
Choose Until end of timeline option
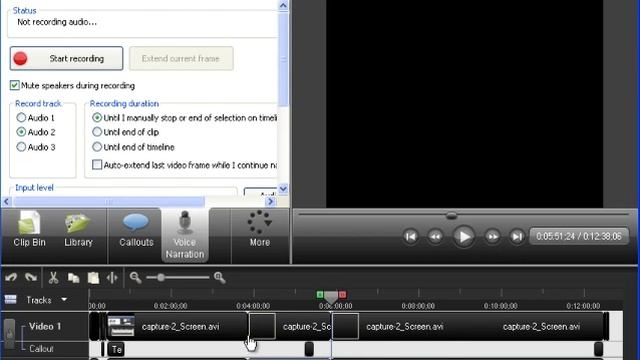coord(97,147)
